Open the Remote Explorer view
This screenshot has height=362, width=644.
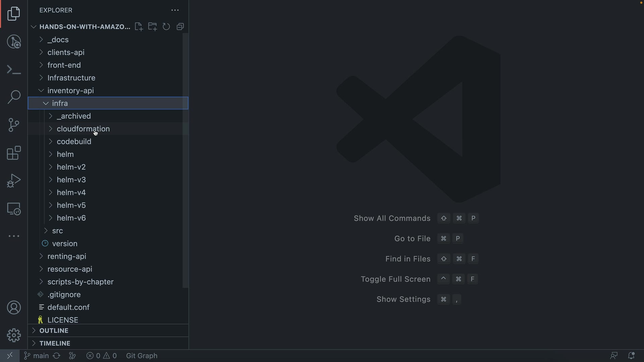(x=14, y=209)
